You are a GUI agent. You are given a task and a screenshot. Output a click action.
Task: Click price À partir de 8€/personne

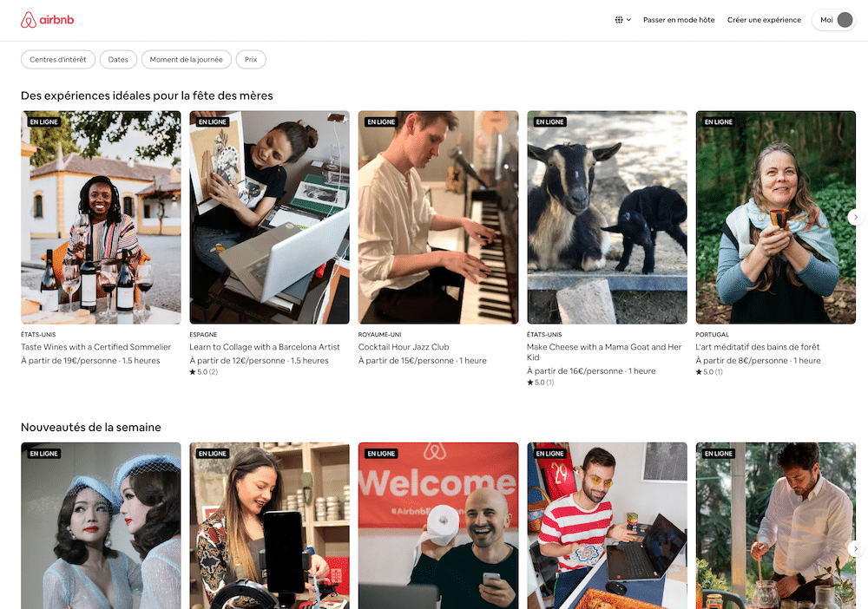coord(741,361)
